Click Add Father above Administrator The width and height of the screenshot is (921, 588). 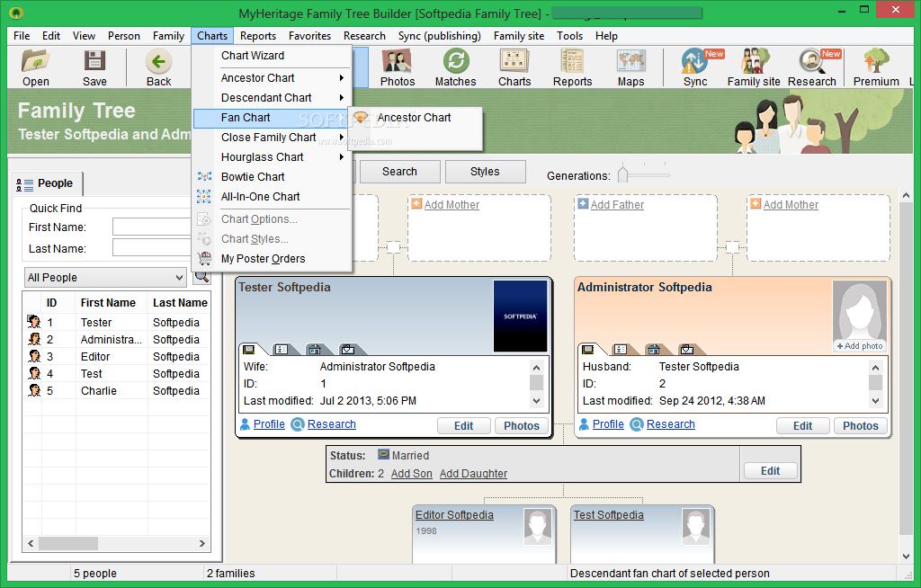tap(617, 204)
